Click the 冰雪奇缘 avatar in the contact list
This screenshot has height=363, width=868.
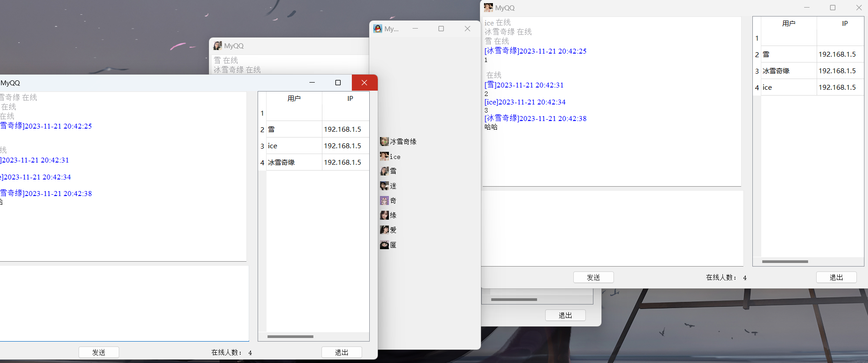(384, 142)
